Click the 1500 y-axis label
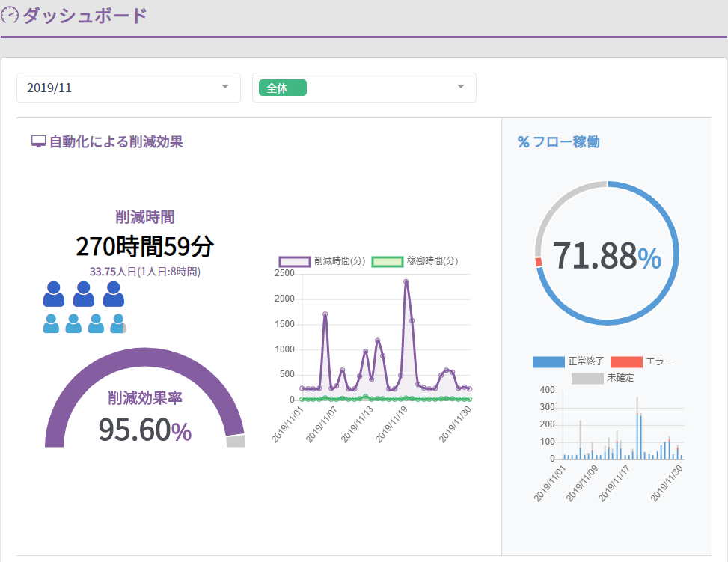 284,324
